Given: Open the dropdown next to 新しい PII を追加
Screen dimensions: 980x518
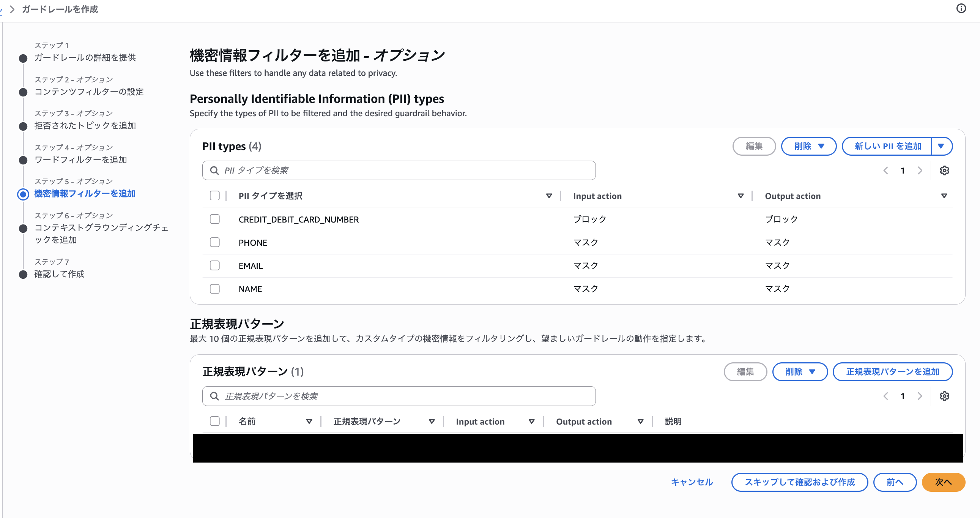Looking at the screenshot, I should coord(942,146).
